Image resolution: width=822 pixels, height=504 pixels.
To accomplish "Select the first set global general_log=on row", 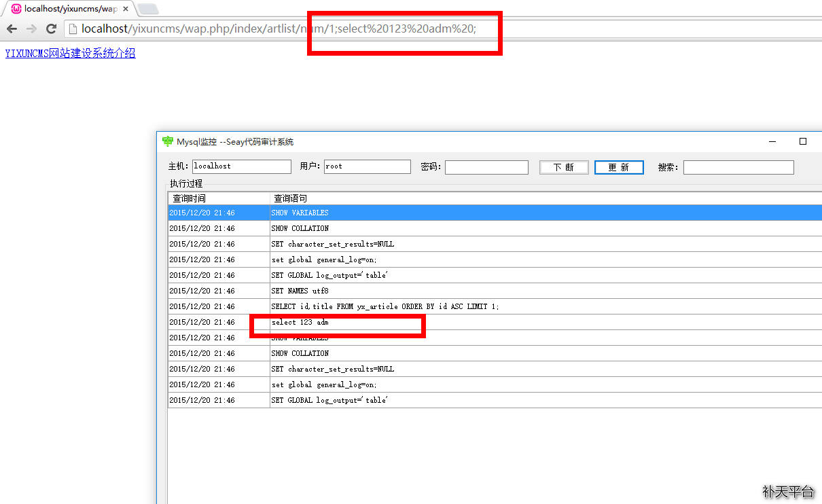I will pyautogui.click(x=495, y=259).
